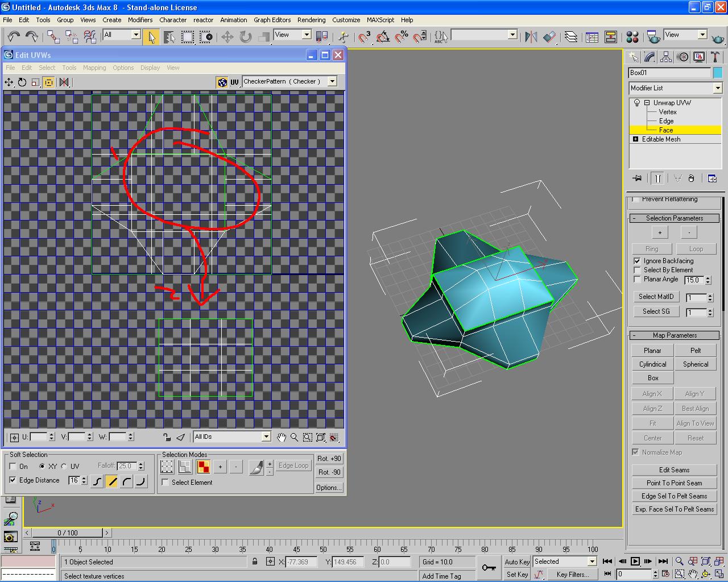Select the Move tool in Edit UVWs toolbar
Screen dimensions: 728x582
pyautogui.click(x=9, y=82)
